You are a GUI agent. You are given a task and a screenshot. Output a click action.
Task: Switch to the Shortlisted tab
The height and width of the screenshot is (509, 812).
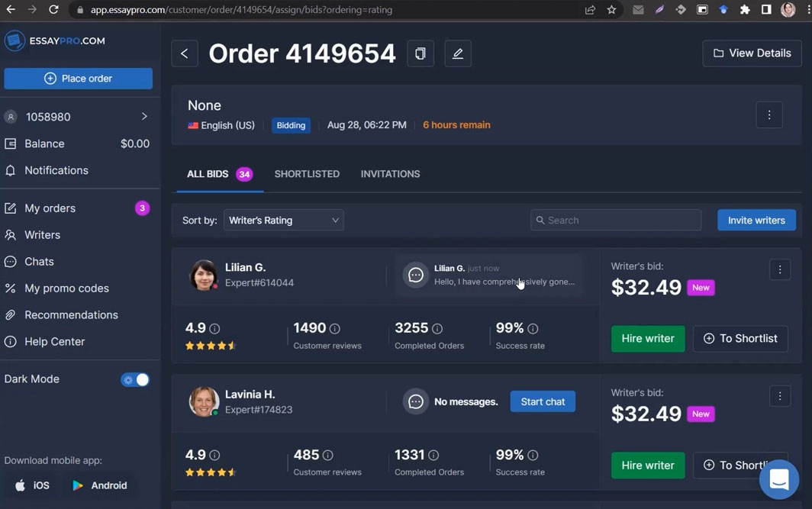(x=307, y=174)
